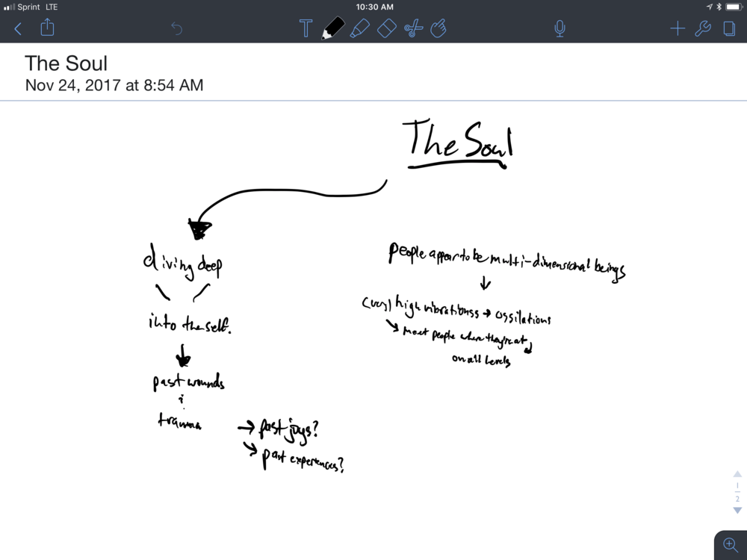
Task: Select the Pencil writing tool
Action: (x=332, y=29)
